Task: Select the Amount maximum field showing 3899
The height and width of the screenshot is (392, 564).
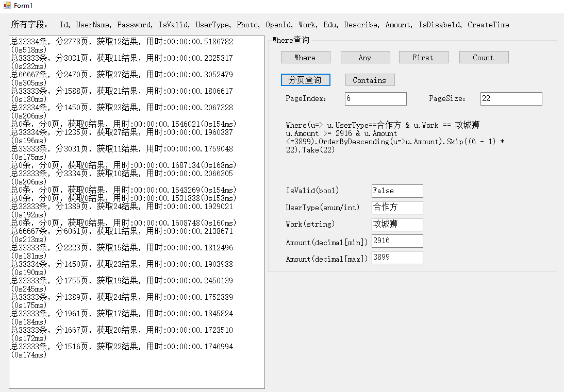Action: point(397,258)
